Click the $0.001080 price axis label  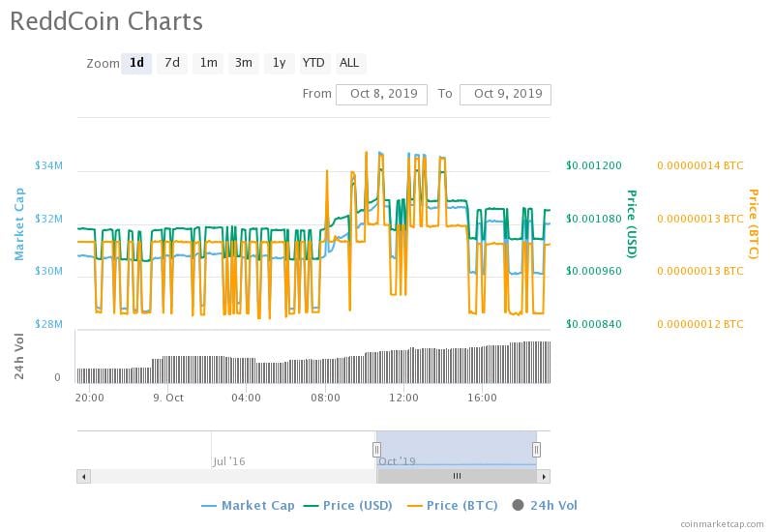coord(594,219)
